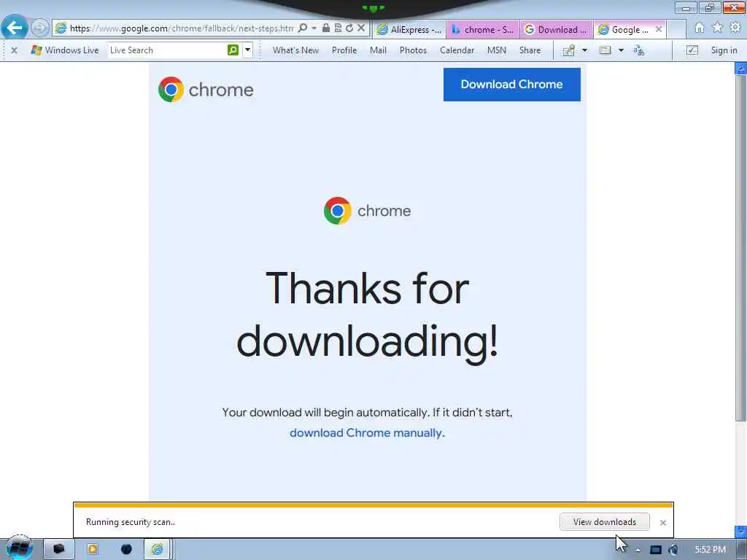This screenshot has height=560, width=747.
Task: Stop loading with the address bar X icon
Action: pos(361,28)
